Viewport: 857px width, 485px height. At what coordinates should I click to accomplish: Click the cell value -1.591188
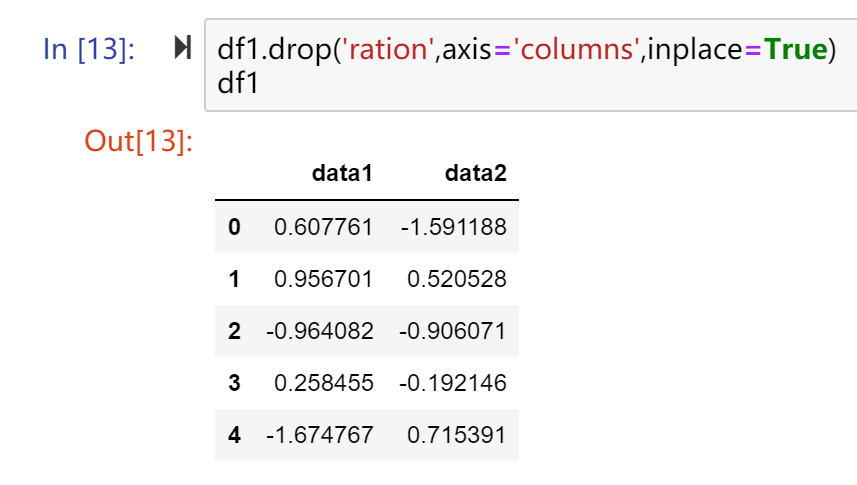coord(454,227)
